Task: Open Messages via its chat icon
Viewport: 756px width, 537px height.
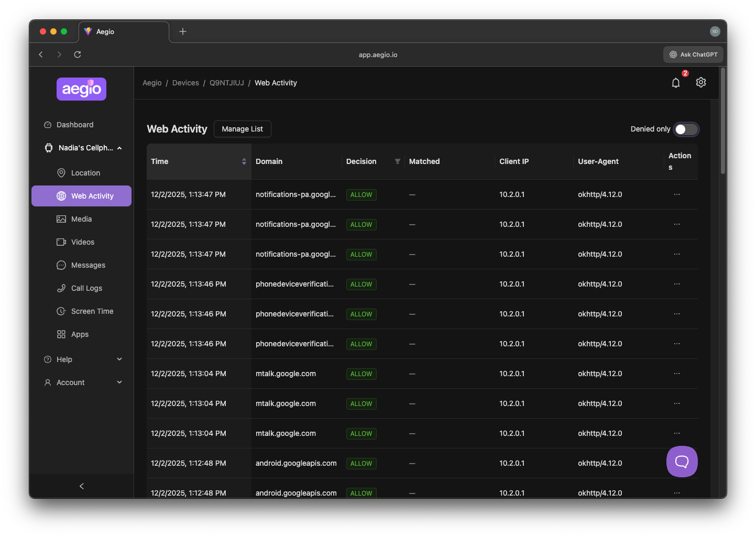Action: coord(61,265)
